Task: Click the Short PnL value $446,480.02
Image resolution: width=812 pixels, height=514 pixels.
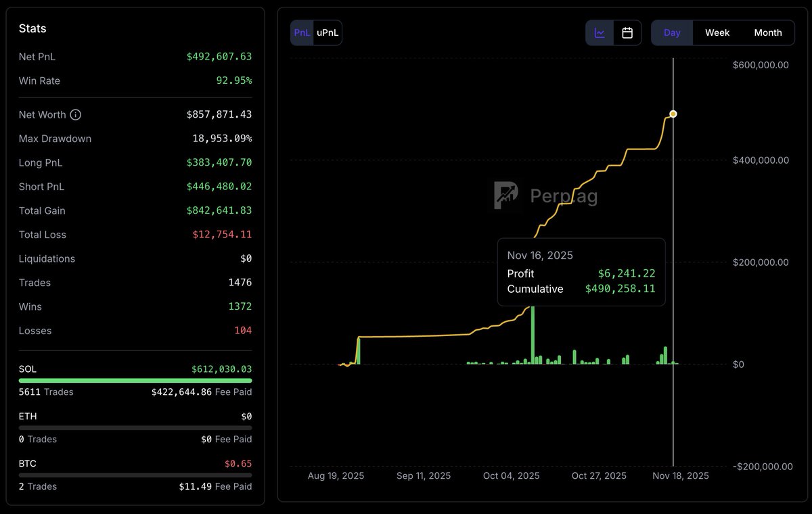Action: (219, 187)
